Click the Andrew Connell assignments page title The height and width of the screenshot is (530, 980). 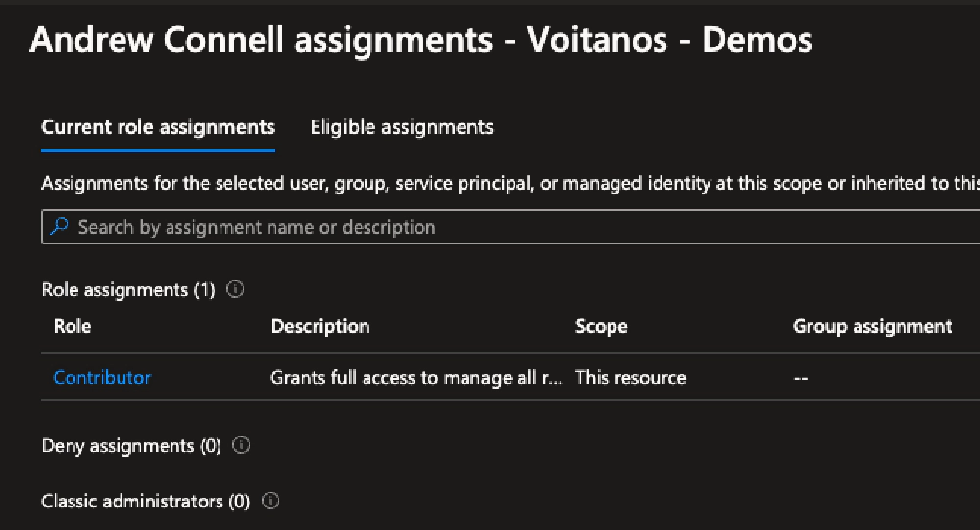pos(421,40)
